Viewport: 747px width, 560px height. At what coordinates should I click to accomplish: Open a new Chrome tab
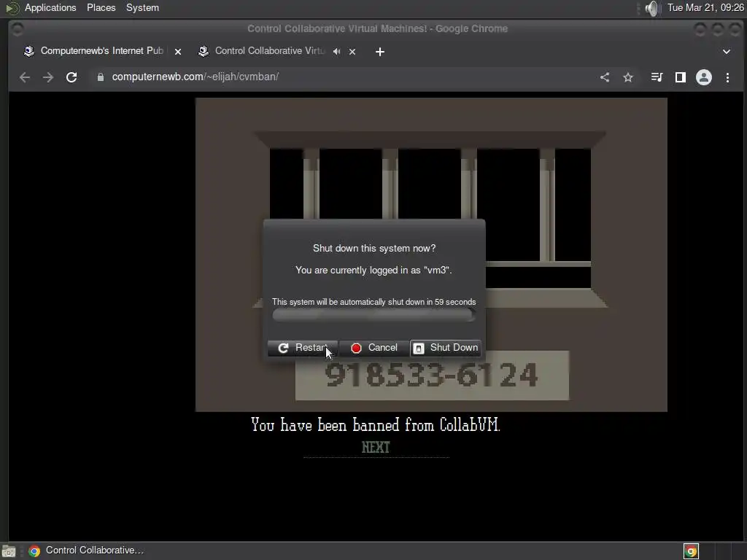coord(379,52)
